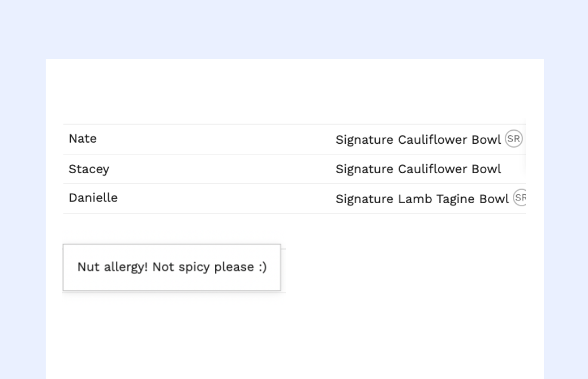The image size is (588, 379).
Task: Click the "Nut allergy!" text in the note
Action: 113,267
